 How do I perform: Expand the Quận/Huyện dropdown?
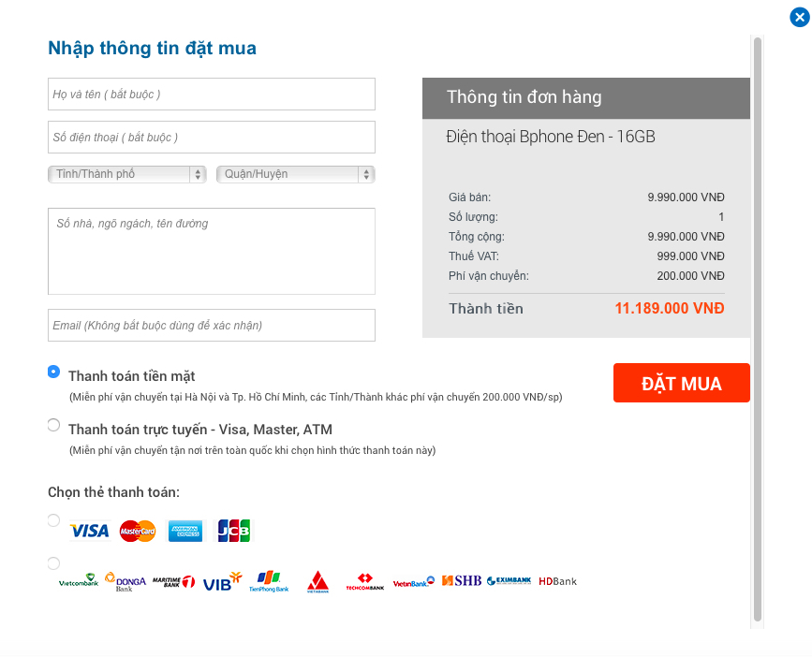pyautogui.click(x=295, y=174)
